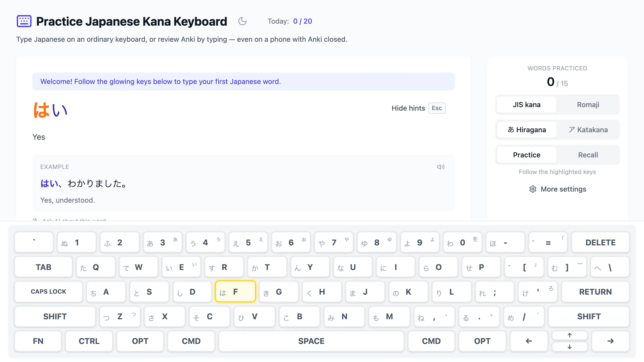Click the left arrow key
This screenshot has width=644, height=362.
click(x=529, y=341)
